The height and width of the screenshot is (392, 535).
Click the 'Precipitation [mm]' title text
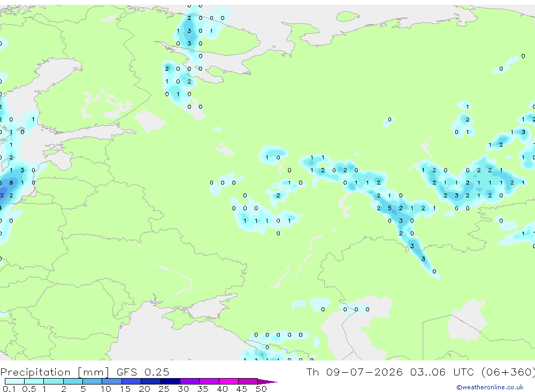click(55, 372)
